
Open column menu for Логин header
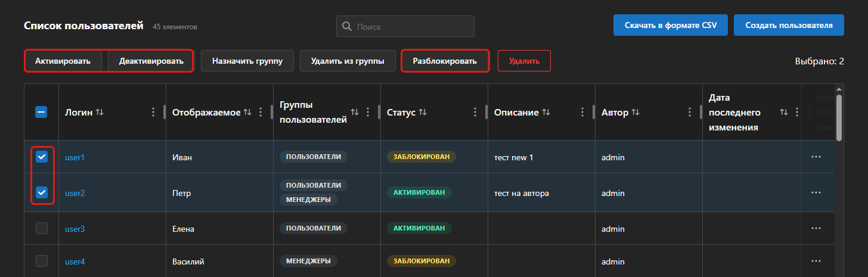[153, 112]
